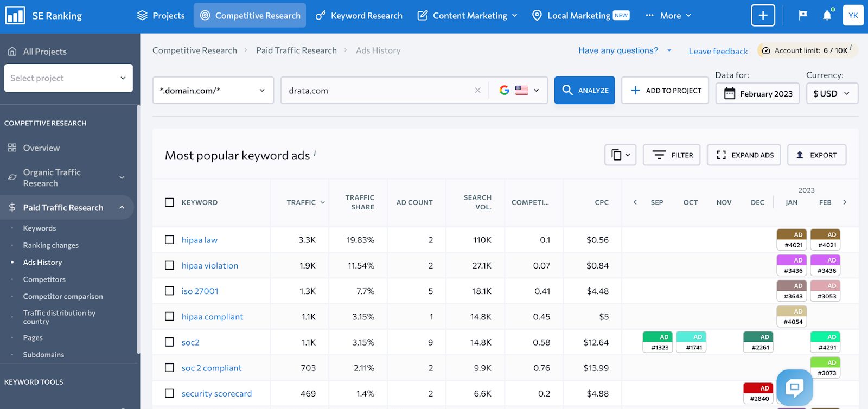The width and height of the screenshot is (868, 409).
Task: Sort by TRAFFIC column header
Action: coord(305,202)
